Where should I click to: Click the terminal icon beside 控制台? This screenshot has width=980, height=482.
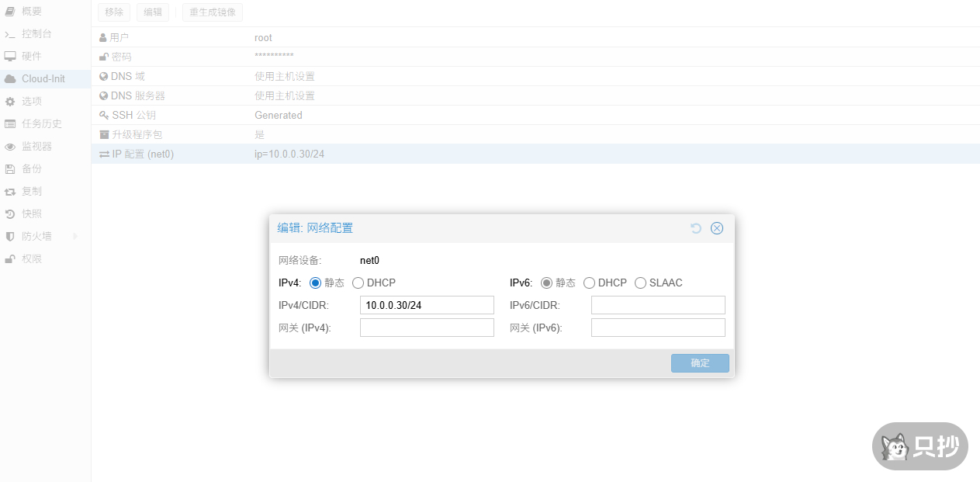point(10,34)
